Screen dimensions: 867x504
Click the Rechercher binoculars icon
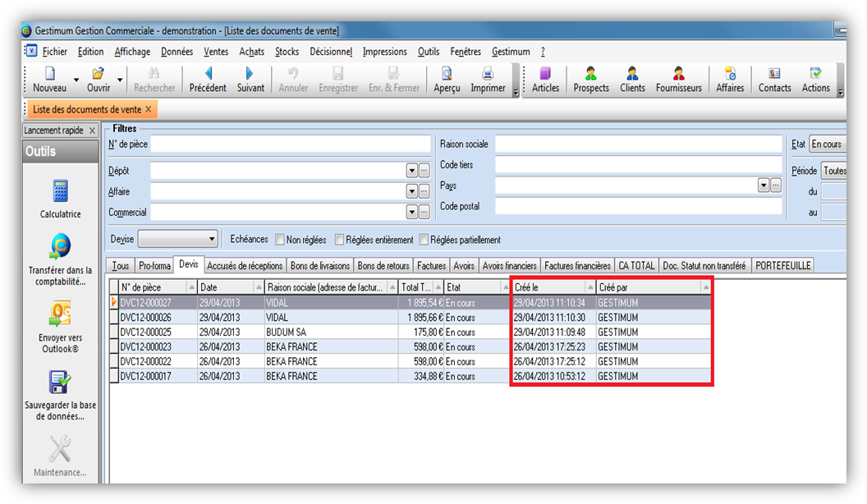[x=154, y=74]
